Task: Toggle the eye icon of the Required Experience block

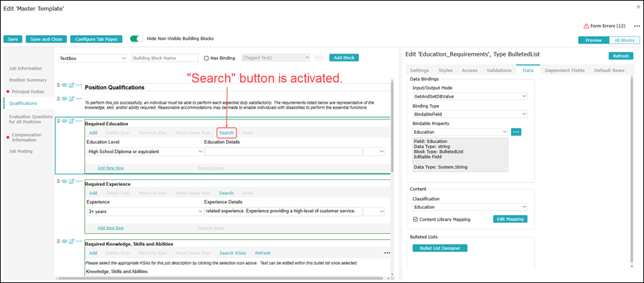Action: pos(64,181)
